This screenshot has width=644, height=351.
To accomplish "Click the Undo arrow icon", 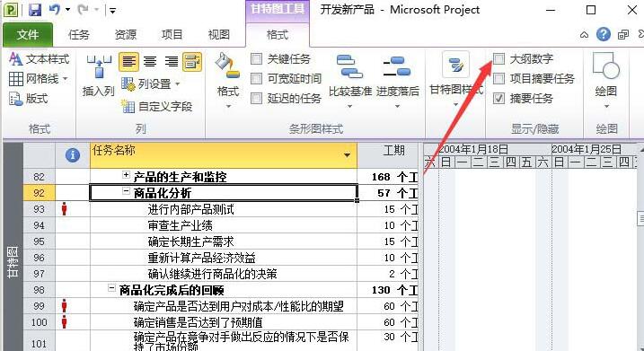I will [x=54, y=10].
